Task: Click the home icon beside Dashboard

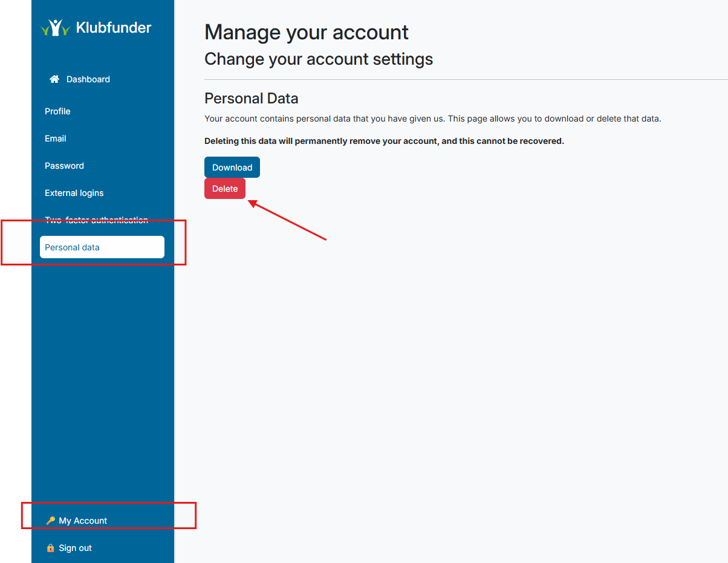Action: click(54, 79)
